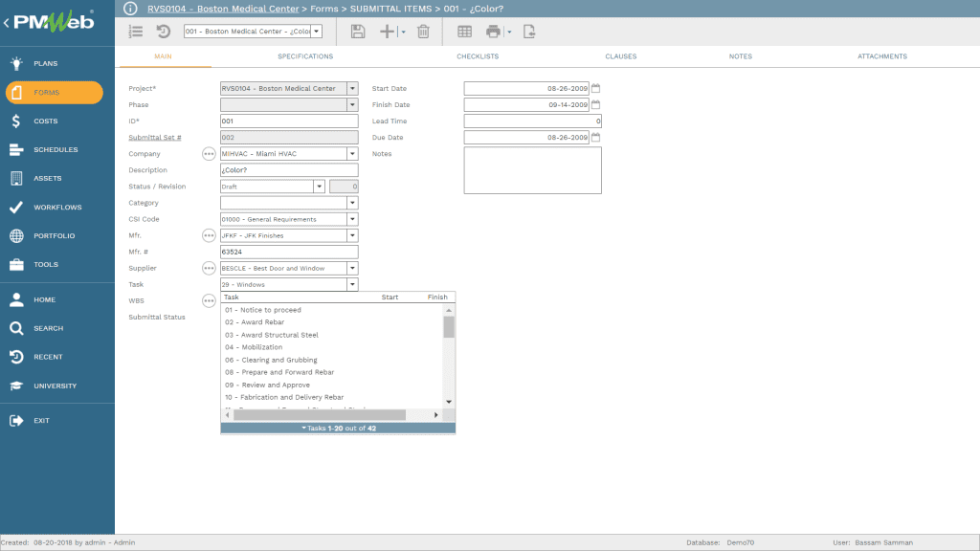Save the record with floppy disk icon
Screen dimensions: 980x551
tap(358, 32)
